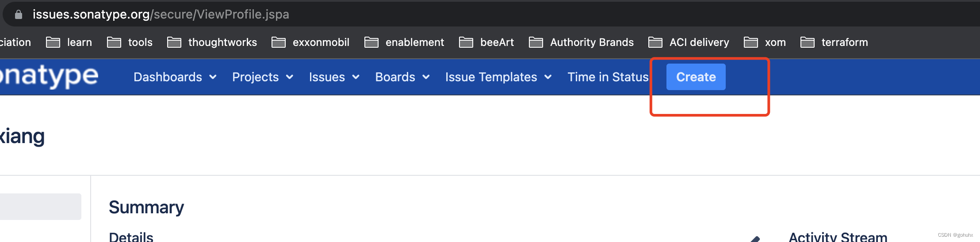The image size is (980, 242).
Task: Open the enablement bookmarks folder
Action: coord(404,42)
